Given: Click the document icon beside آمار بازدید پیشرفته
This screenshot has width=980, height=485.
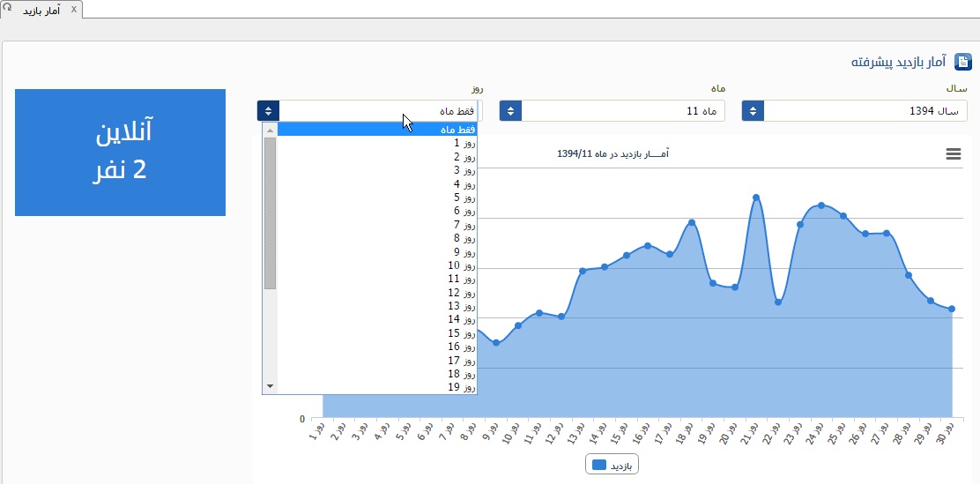Looking at the screenshot, I should pyautogui.click(x=963, y=62).
